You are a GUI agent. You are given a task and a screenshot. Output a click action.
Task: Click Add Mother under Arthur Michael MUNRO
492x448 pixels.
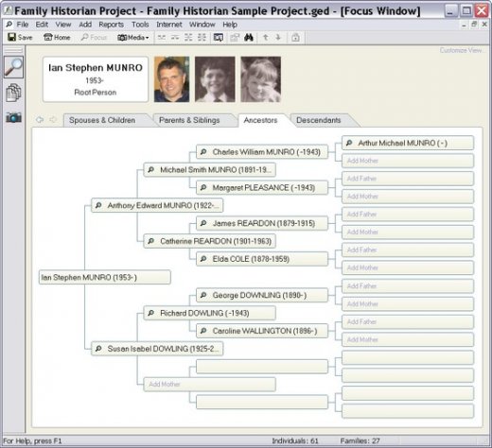click(408, 161)
